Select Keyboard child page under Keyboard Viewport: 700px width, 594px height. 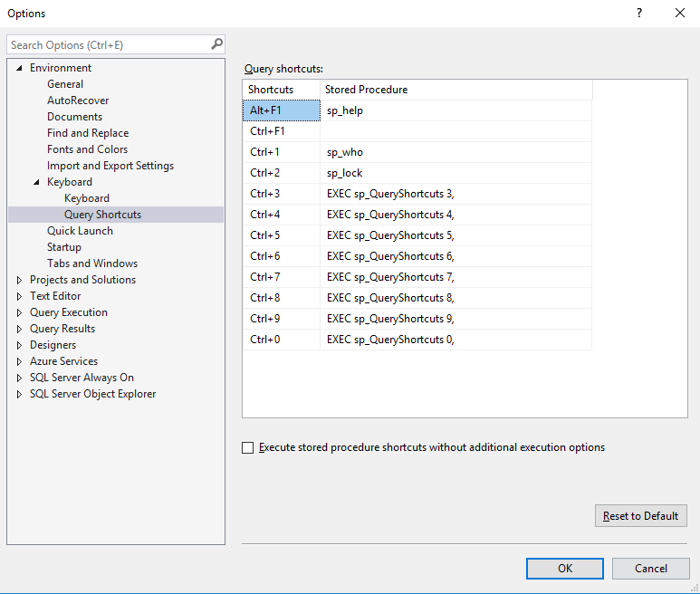(87, 198)
